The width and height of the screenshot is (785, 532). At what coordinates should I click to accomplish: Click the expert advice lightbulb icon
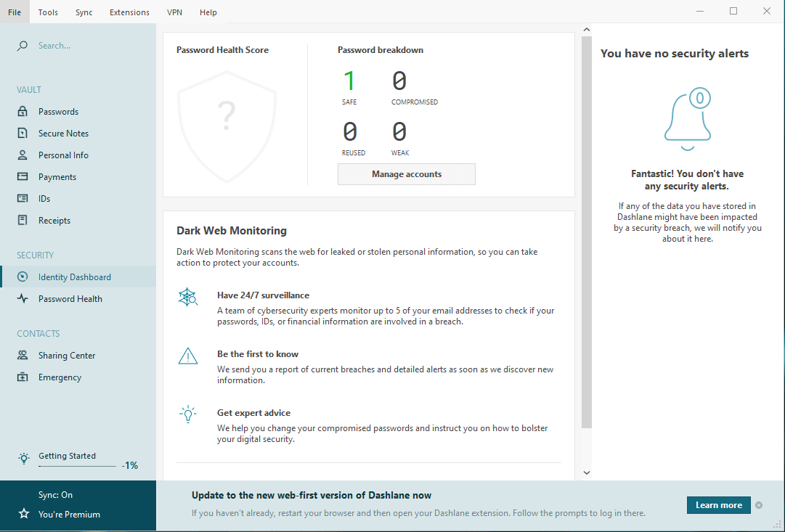[x=188, y=414]
